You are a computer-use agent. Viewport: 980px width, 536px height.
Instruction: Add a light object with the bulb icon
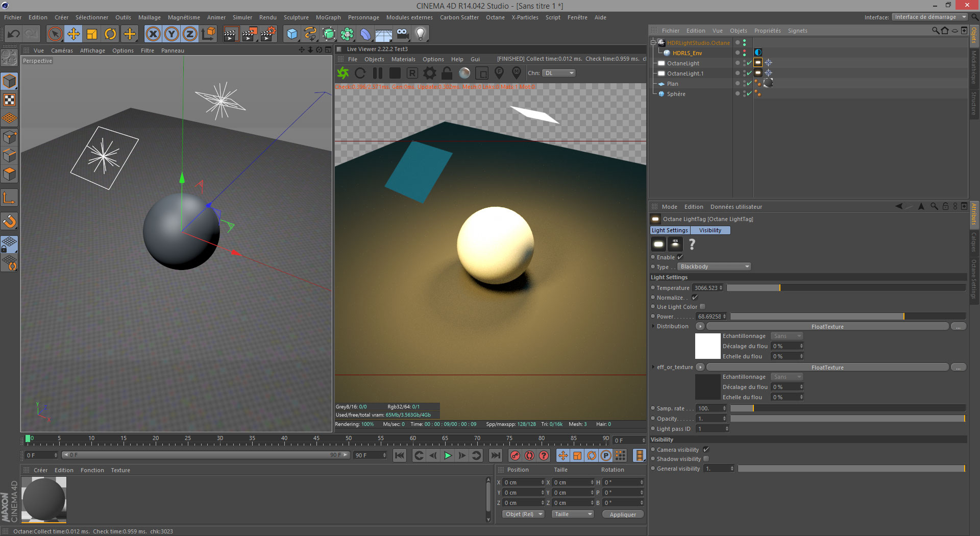(x=421, y=34)
